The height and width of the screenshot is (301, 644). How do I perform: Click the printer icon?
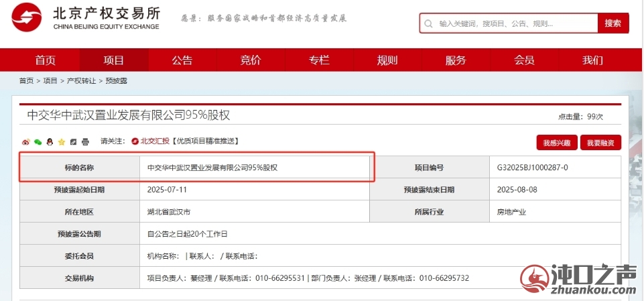(85, 142)
